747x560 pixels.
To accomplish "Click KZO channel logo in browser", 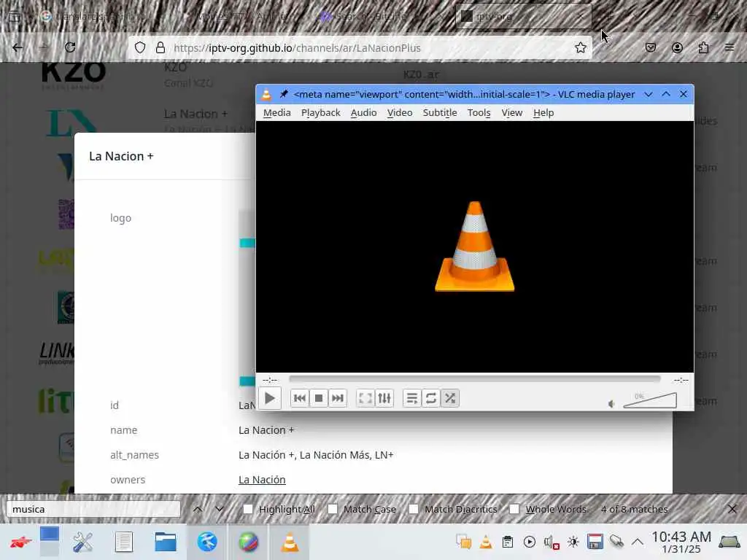I will (x=73, y=75).
